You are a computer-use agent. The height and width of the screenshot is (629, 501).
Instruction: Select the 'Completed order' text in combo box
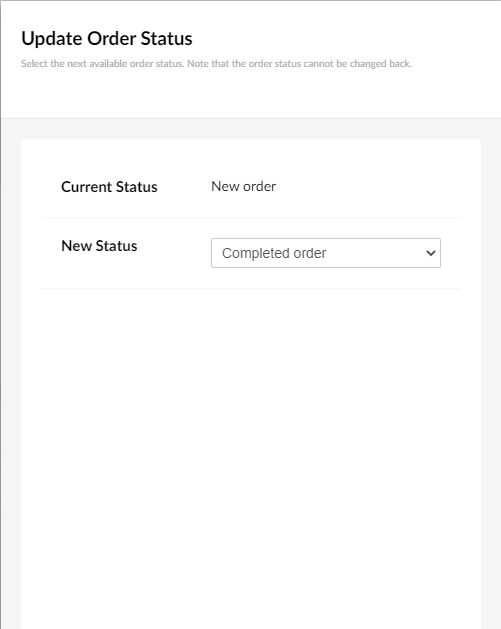point(274,253)
